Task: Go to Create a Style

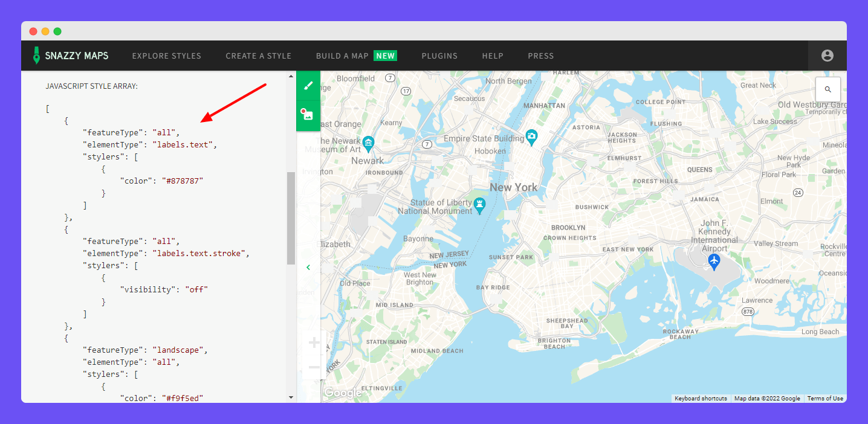Action: (x=259, y=56)
